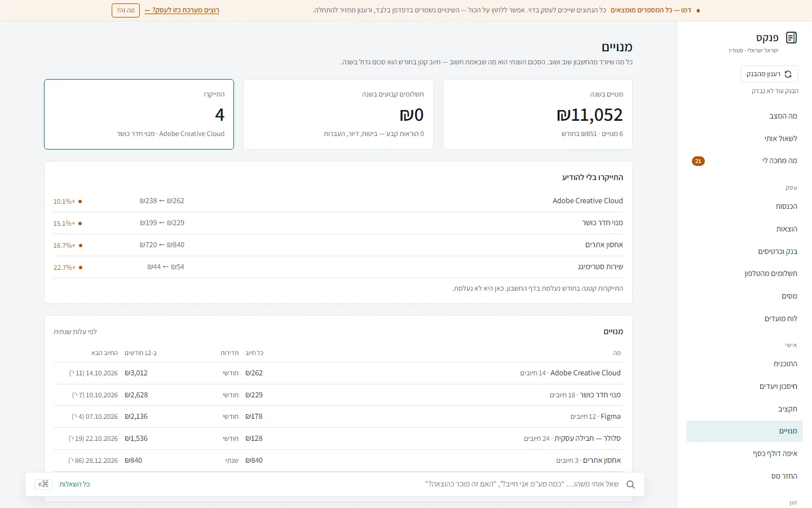The image size is (812, 508).
Task: Click the refresh icon in רענון מהבנק
Action: point(788,75)
